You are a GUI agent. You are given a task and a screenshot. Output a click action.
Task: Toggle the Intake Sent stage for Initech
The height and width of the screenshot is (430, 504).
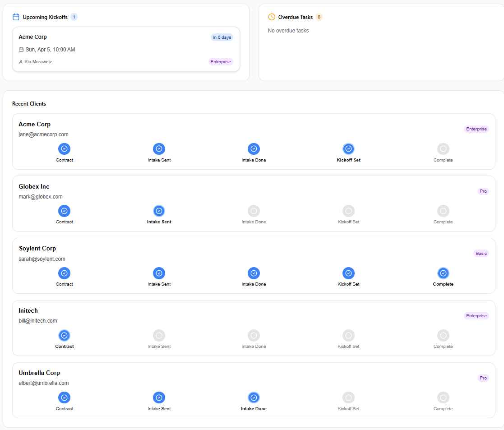(159, 335)
